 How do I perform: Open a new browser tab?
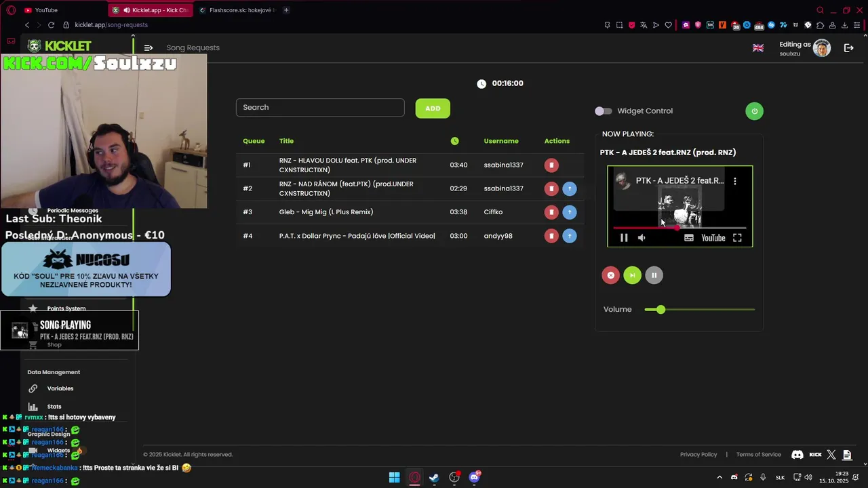click(x=286, y=10)
